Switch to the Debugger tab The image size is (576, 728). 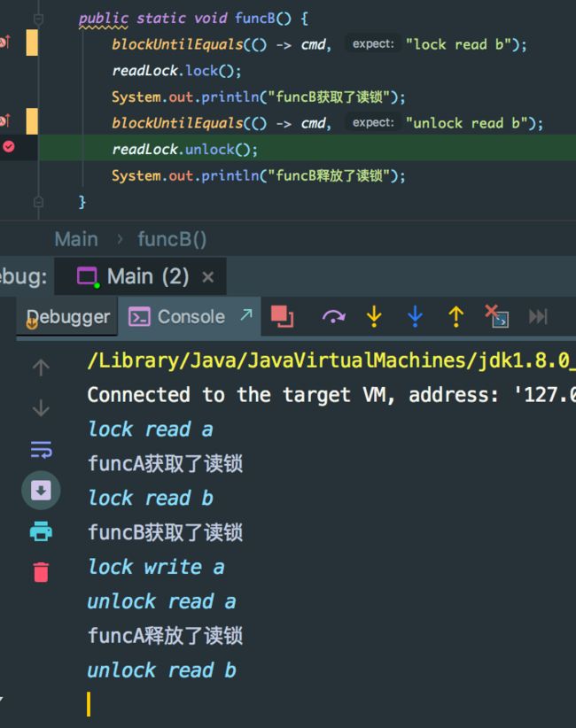pyautogui.click(x=68, y=317)
